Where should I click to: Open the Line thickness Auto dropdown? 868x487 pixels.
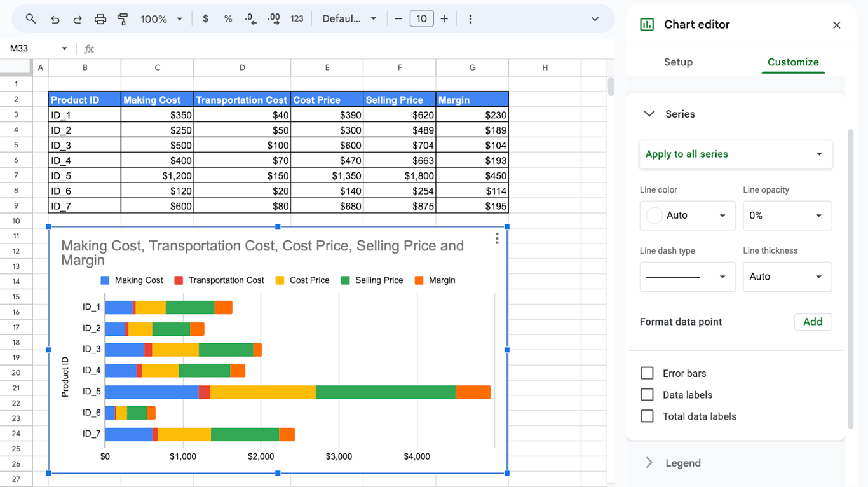point(787,277)
